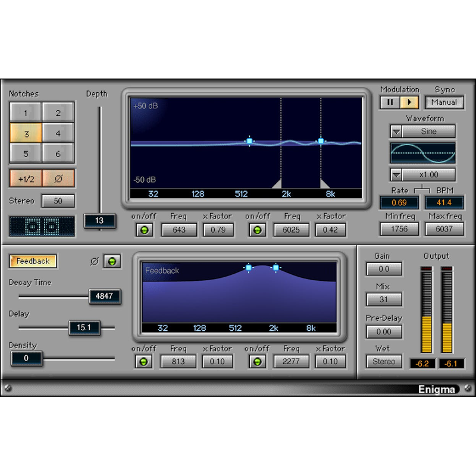This screenshot has height=476, width=476.
Task: Select notch count 6
Action: (x=58, y=154)
